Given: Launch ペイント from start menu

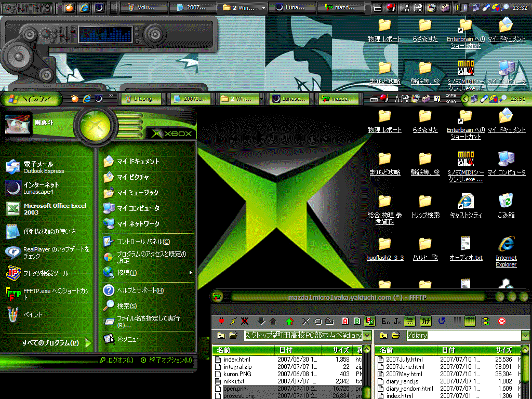Looking at the screenshot, I should (x=47, y=314).
